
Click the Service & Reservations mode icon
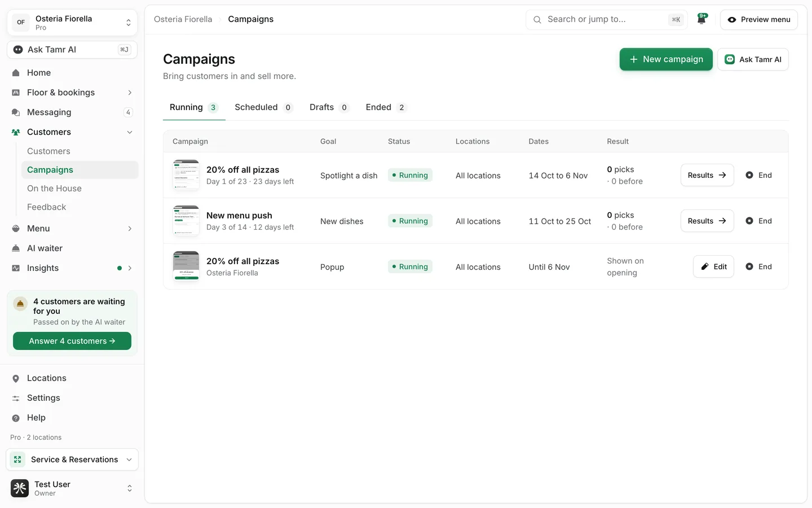(x=17, y=459)
